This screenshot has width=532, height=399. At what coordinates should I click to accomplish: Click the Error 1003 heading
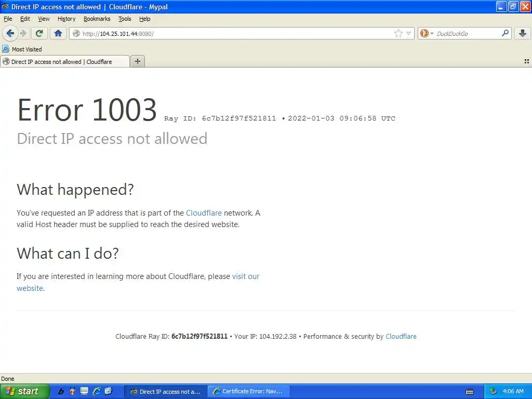coord(87,110)
